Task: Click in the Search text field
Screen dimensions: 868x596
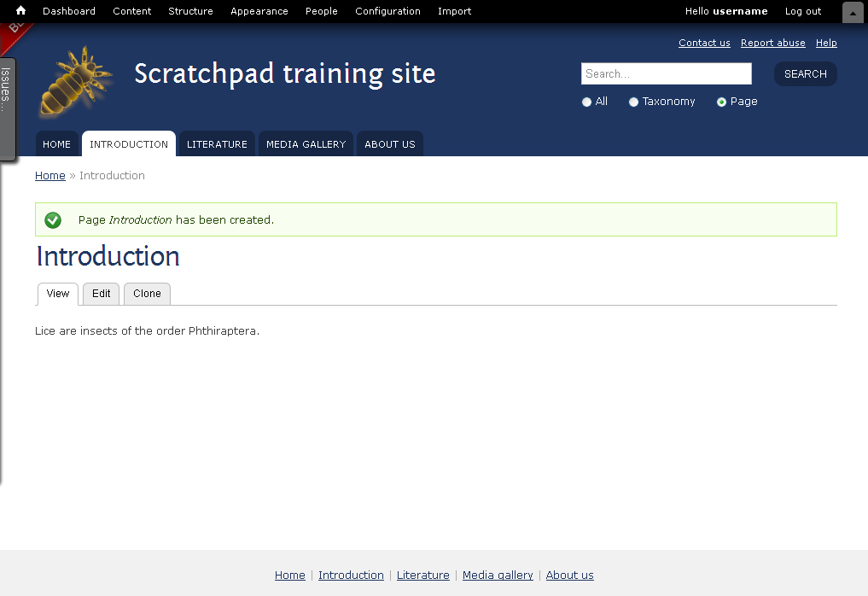Action: click(x=667, y=73)
